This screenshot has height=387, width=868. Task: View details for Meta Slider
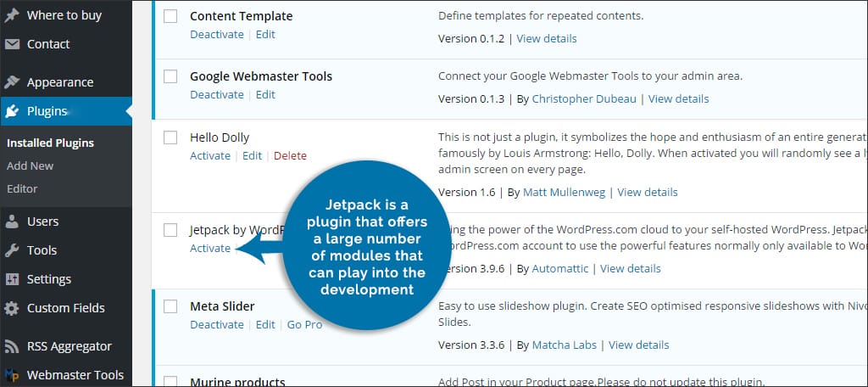638,345
